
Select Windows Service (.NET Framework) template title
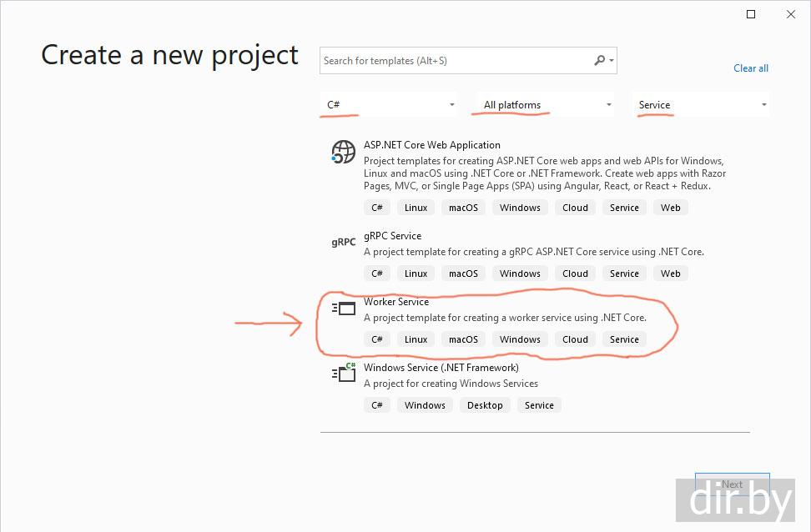click(441, 368)
